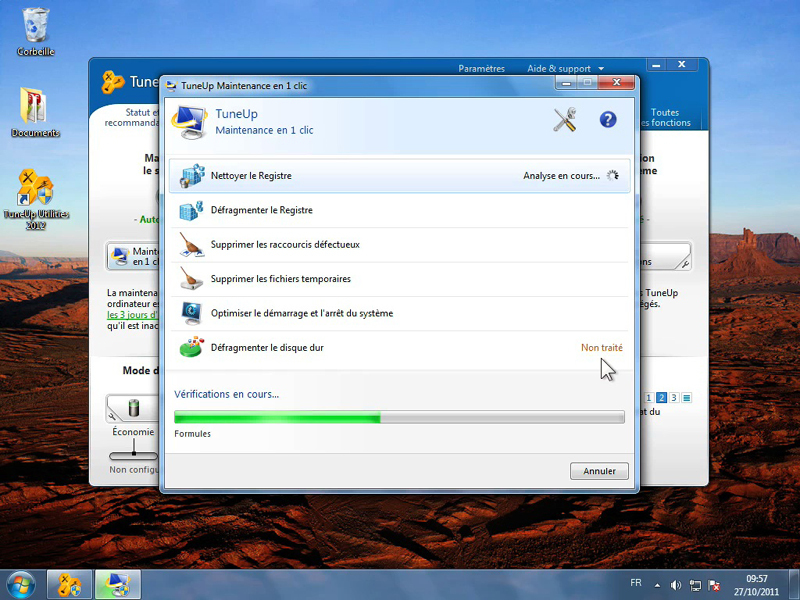Click the Maintenance en 1 clic main button
The height and width of the screenshot is (600, 800).
coord(134,256)
